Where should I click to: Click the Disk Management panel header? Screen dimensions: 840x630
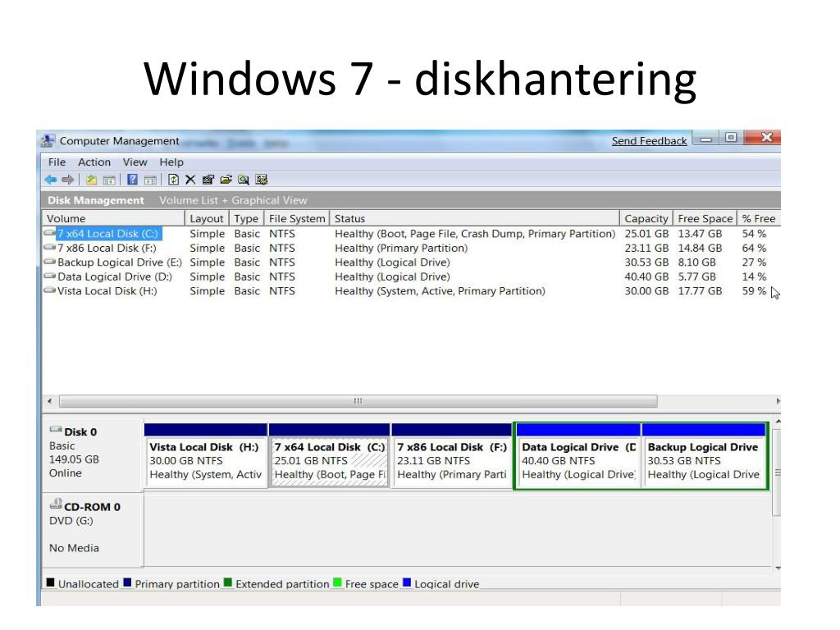(411, 200)
